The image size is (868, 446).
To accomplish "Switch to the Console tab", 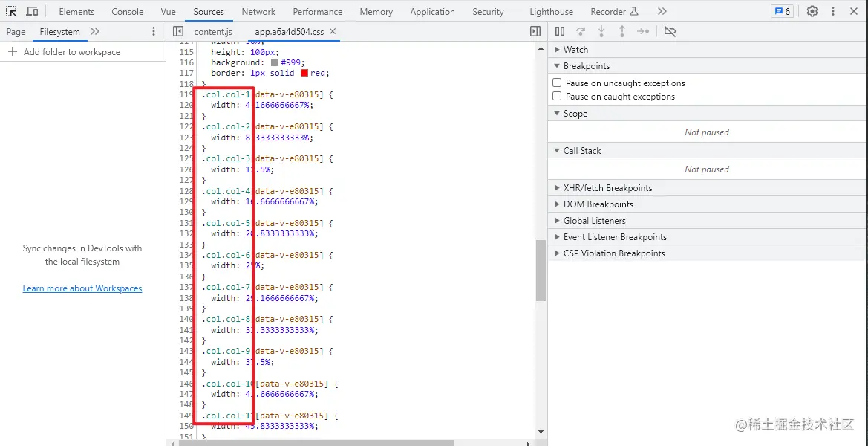I will tap(127, 12).
